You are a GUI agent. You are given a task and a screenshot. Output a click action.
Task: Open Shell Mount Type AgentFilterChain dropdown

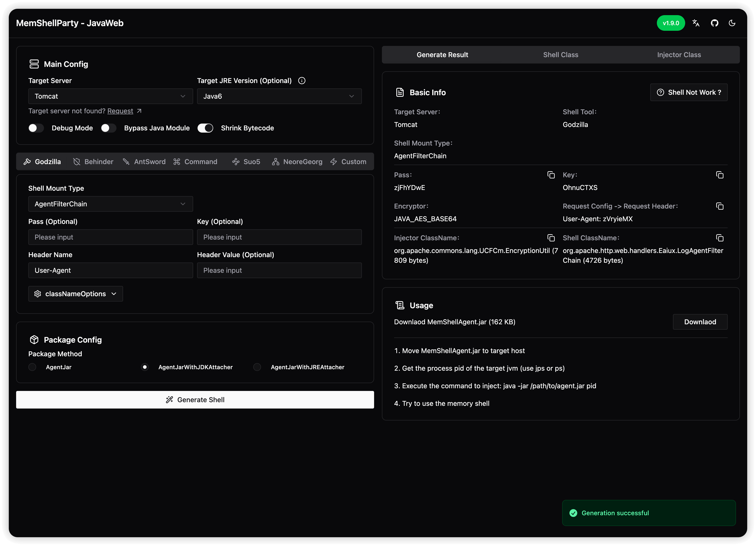111,204
